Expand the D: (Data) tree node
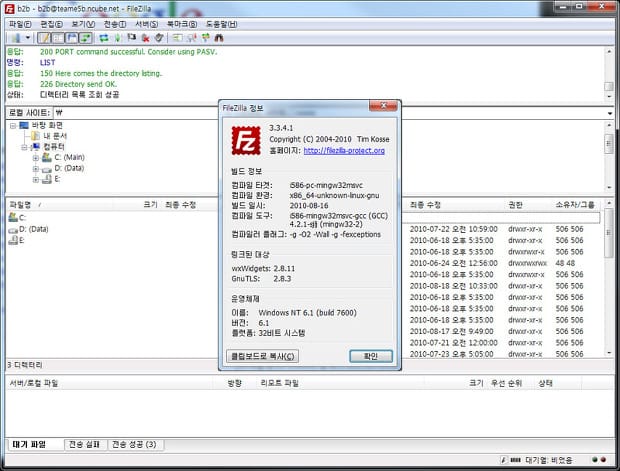Viewport: 620px width, 471px height. [x=36, y=169]
